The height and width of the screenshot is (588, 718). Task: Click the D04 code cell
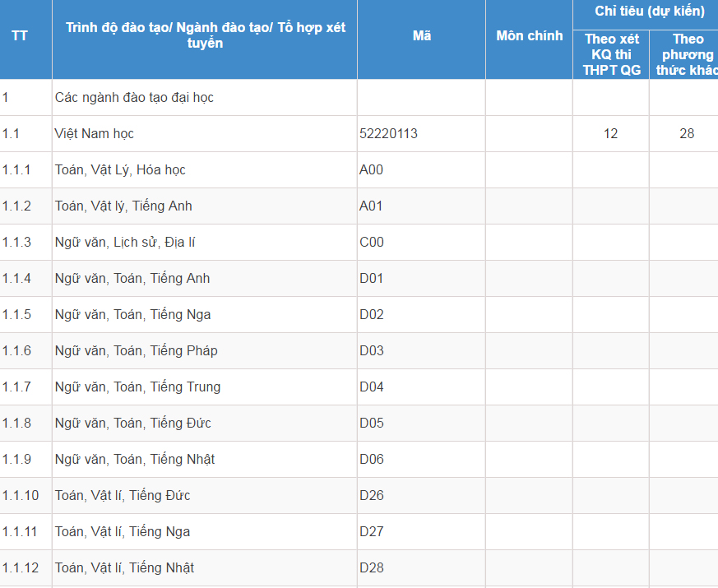372,387
